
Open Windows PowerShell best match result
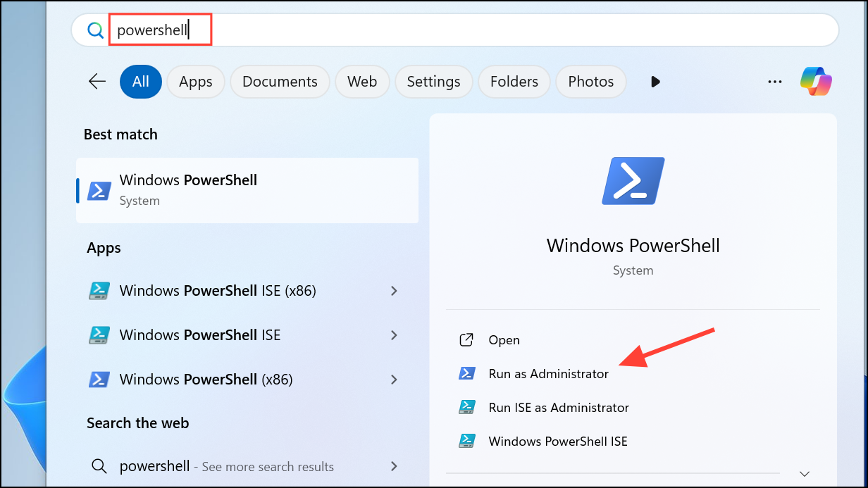[247, 190]
